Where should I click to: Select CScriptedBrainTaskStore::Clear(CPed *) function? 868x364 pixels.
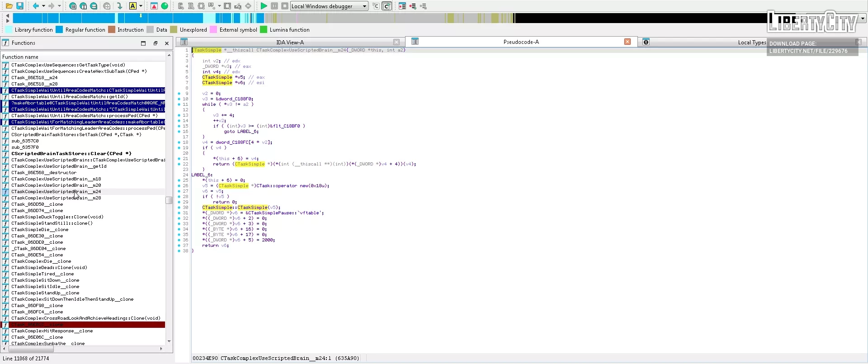(71, 153)
